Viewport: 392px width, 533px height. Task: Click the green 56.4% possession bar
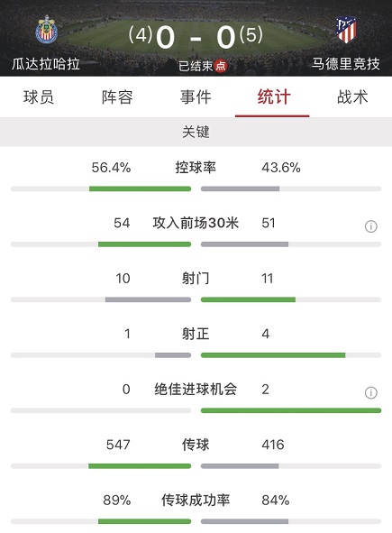140,188
